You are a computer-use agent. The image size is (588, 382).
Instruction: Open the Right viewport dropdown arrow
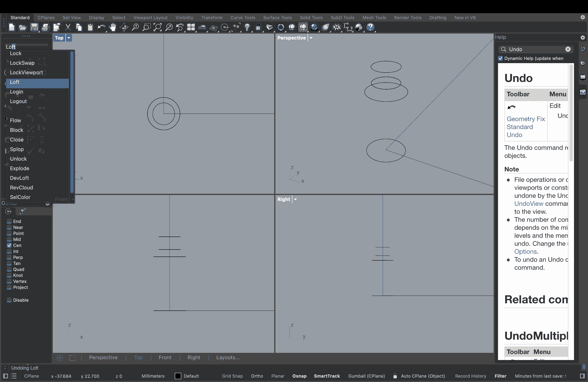point(295,199)
